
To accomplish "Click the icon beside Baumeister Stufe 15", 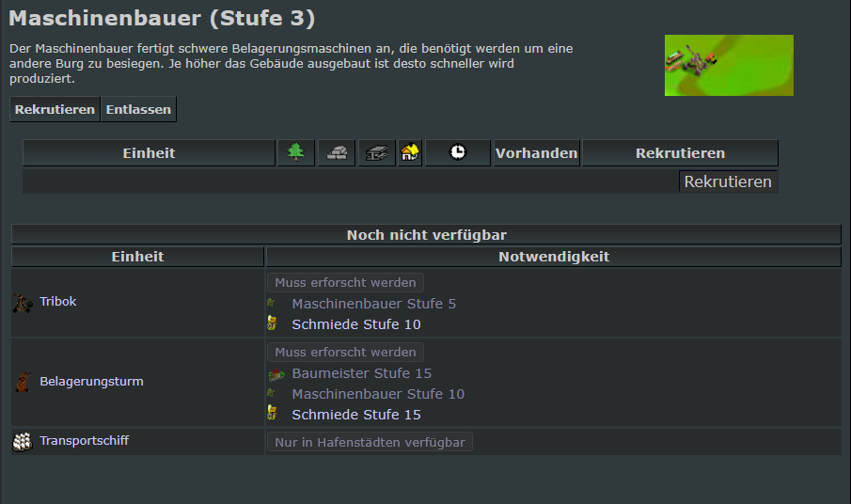I will pos(275,374).
